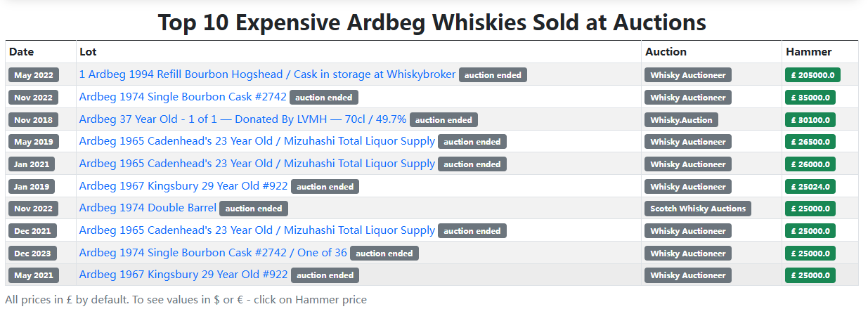The width and height of the screenshot is (868, 309).
Task: Toggle currency on the £ 25024.0 price
Action: tap(810, 187)
